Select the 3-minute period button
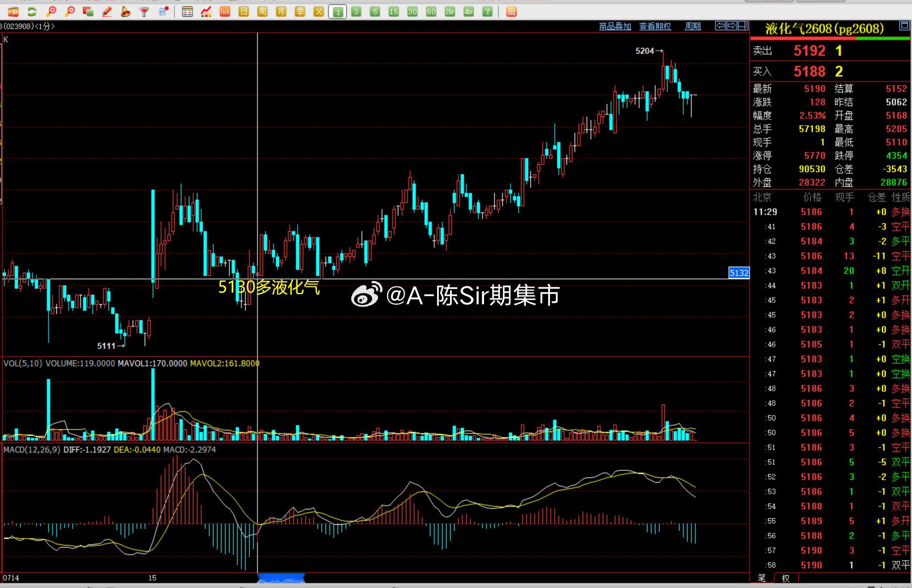912x588 pixels. point(356,12)
